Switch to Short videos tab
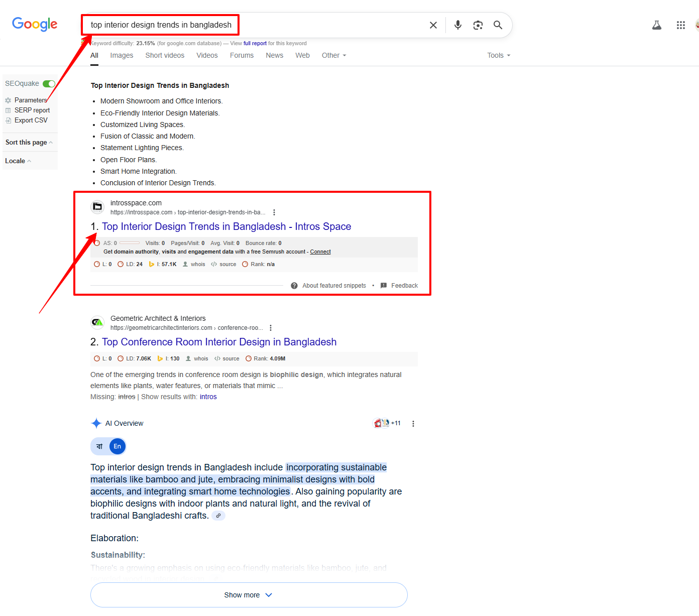This screenshot has height=616, width=699. coord(165,55)
